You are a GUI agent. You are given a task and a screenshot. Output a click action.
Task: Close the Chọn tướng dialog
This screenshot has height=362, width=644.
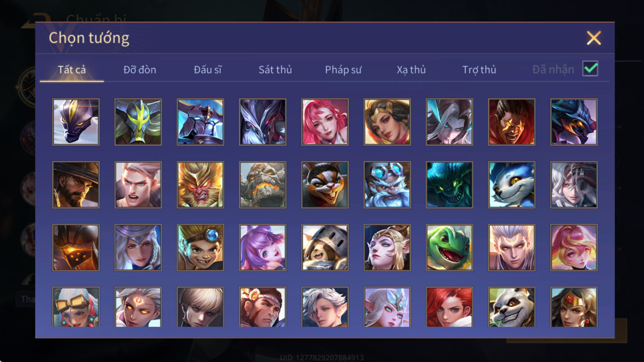coord(594,38)
